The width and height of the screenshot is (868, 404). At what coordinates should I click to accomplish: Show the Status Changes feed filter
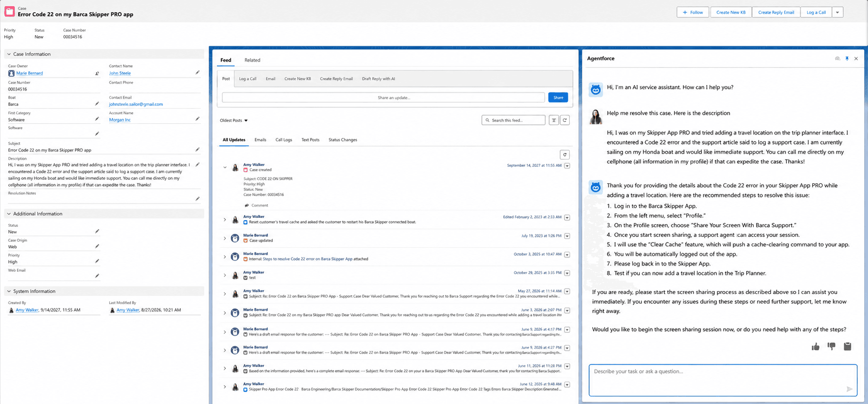tap(343, 140)
